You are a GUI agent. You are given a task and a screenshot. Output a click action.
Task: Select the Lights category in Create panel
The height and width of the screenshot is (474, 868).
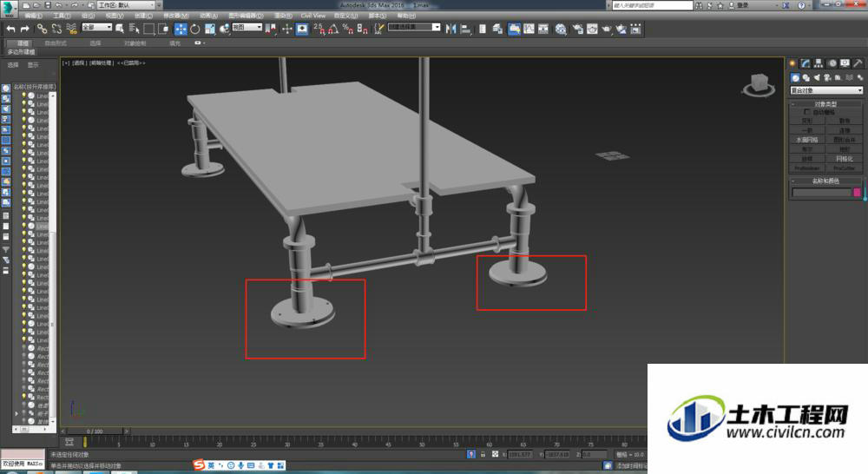point(817,77)
